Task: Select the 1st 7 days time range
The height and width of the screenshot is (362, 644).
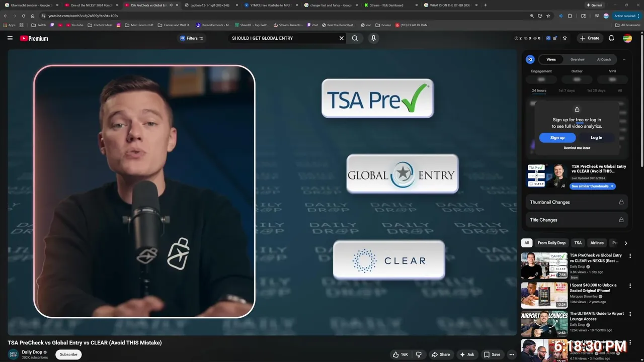Action: 567,90
